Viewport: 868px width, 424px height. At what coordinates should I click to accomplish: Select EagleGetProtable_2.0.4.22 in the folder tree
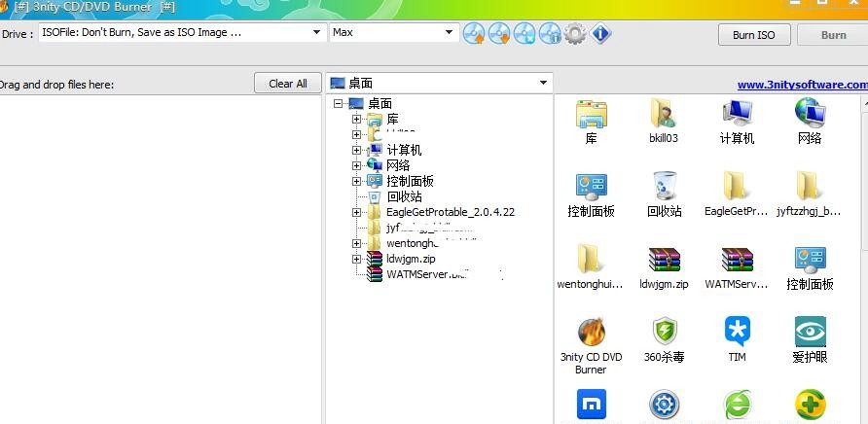pyautogui.click(x=451, y=213)
